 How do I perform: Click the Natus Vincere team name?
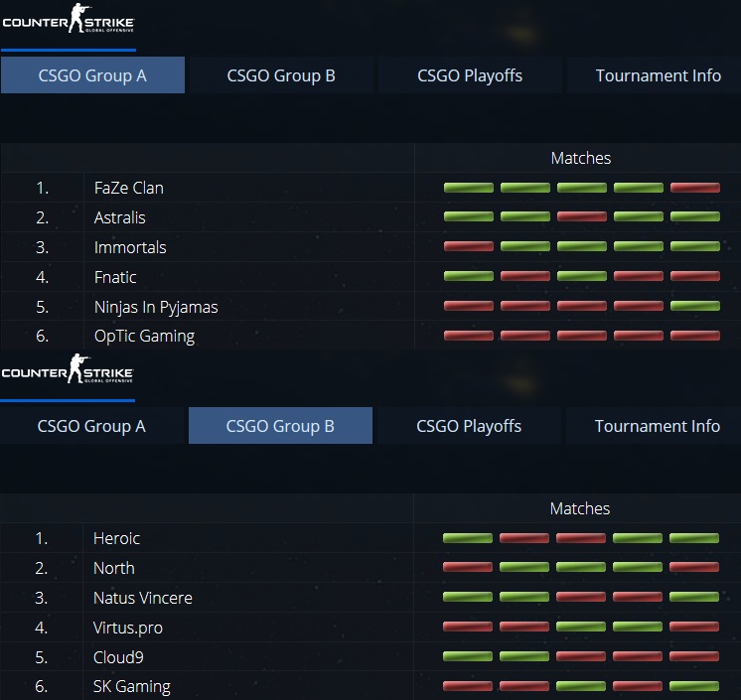point(143,598)
